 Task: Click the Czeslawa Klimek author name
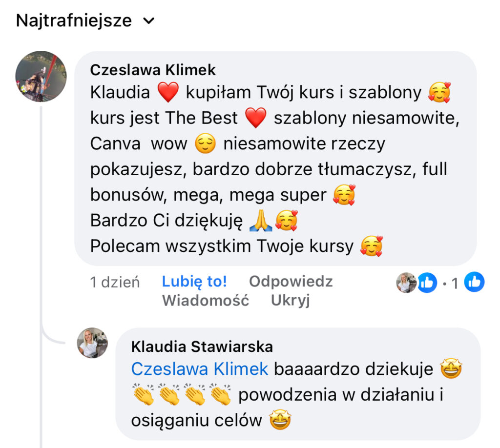(x=153, y=70)
